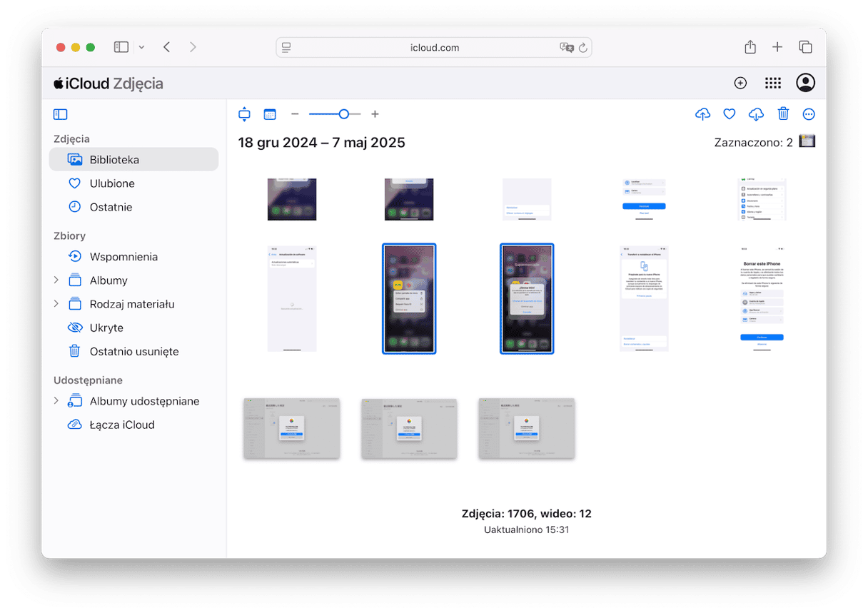Select Albumy in sidebar

point(108,280)
